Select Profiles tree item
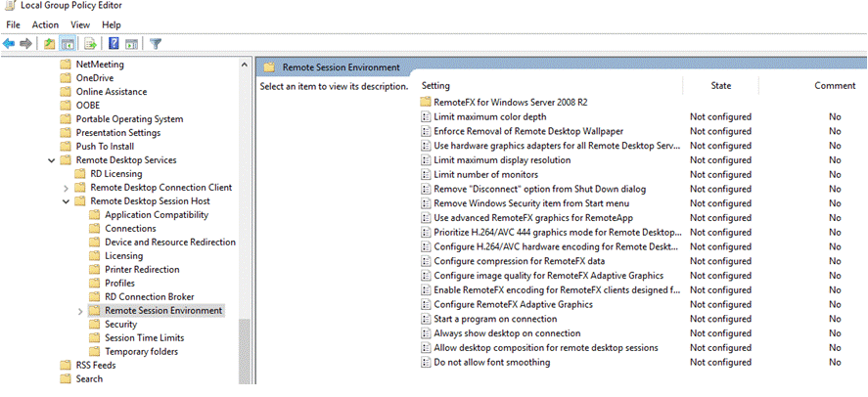 pyautogui.click(x=119, y=284)
